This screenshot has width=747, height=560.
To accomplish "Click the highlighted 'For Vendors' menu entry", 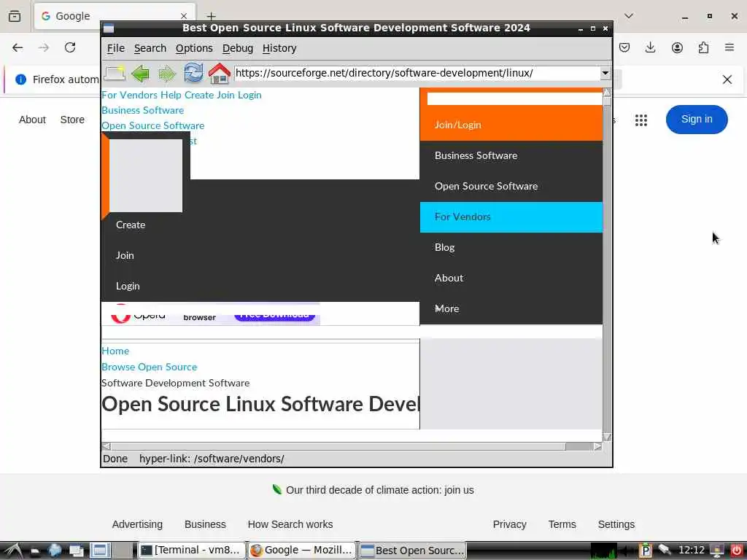I will point(511,217).
